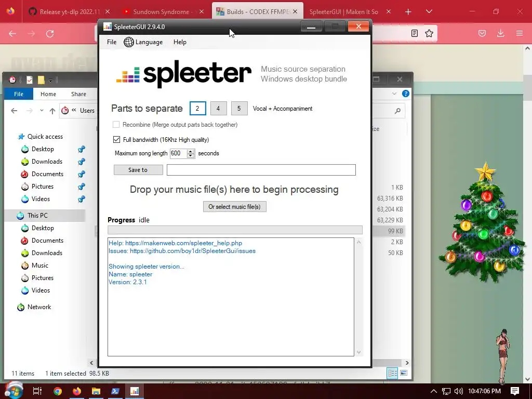Switch to the Release yt-dlp browser tab
This screenshot has height=399, width=532.
(70, 11)
